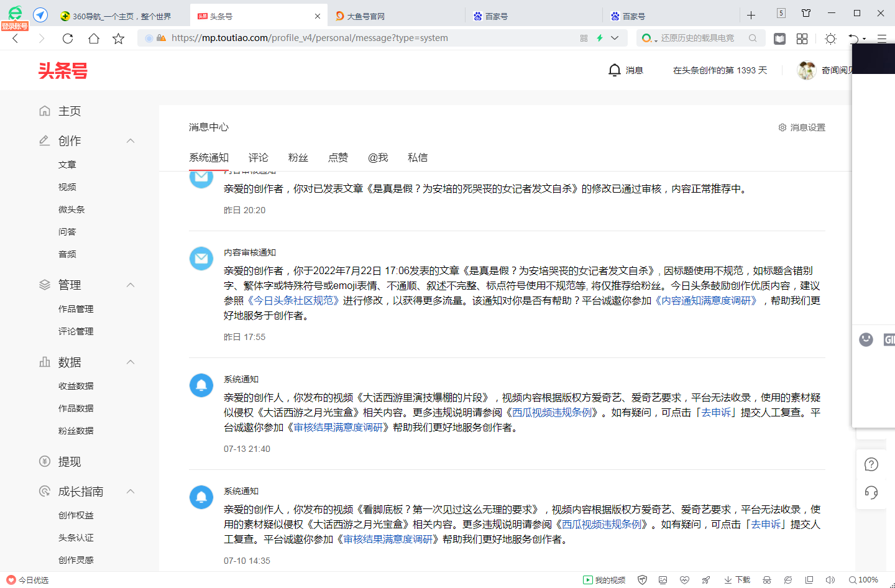Open 作品数据 in sidebar
Viewport: 895px width, 588px height.
[76, 408]
